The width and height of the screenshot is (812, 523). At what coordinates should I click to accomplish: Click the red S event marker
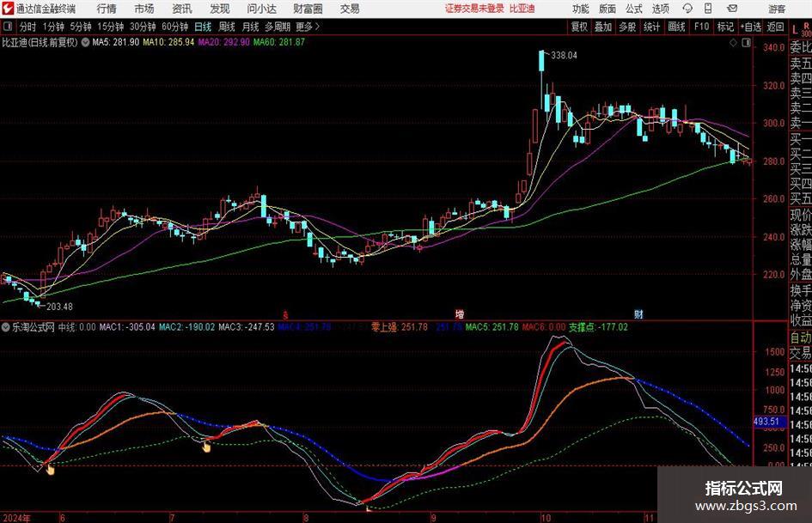284,314
